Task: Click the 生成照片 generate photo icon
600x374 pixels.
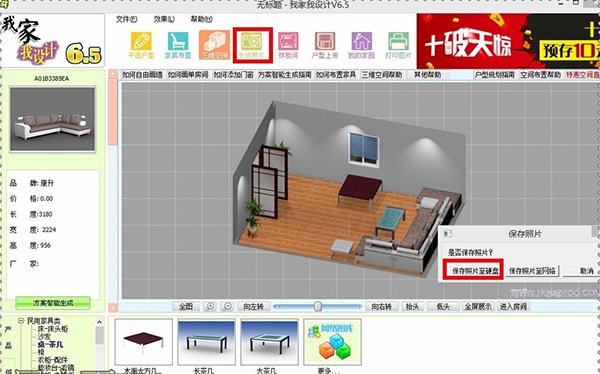Action: [252, 45]
